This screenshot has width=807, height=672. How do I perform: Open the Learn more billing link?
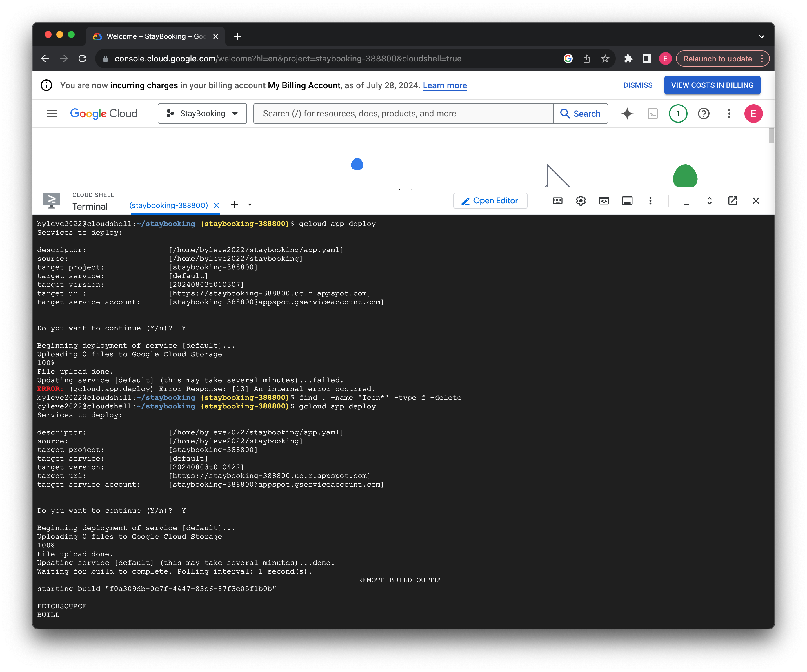pyautogui.click(x=445, y=85)
